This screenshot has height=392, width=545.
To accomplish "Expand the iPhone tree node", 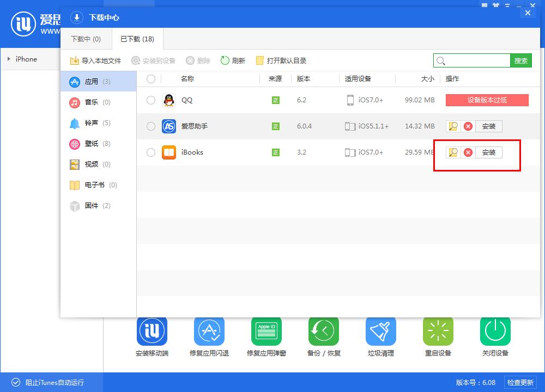I will pyautogui.click(x=9, y=59).
